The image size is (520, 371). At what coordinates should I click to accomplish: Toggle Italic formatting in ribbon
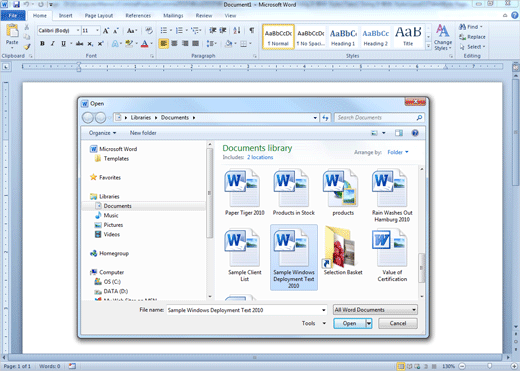(52, 44)
